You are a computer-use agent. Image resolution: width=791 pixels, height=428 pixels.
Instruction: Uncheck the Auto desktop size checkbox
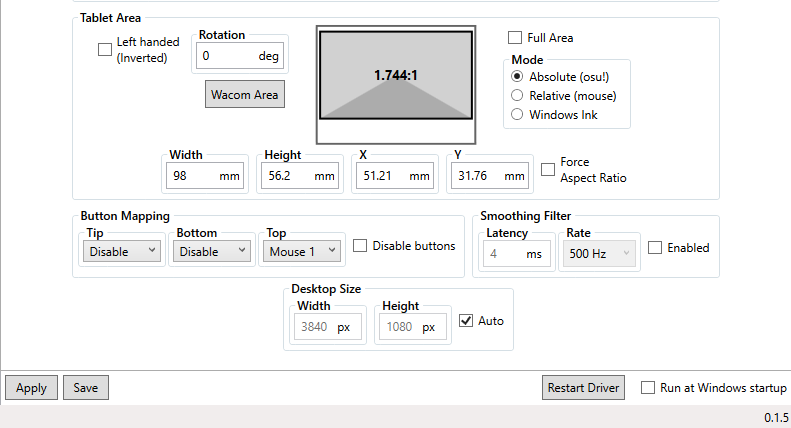click(x=466, y=321)
